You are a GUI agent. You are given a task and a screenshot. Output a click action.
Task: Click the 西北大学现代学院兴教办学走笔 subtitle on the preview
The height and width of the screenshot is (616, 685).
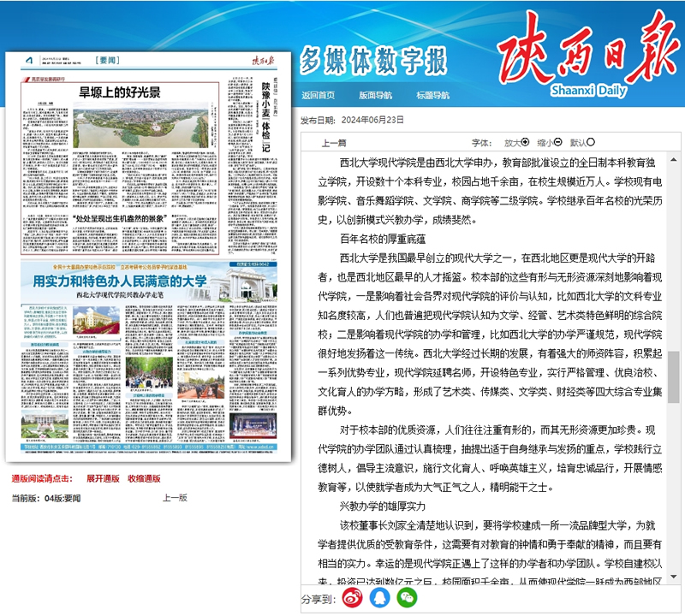point(120,294)
